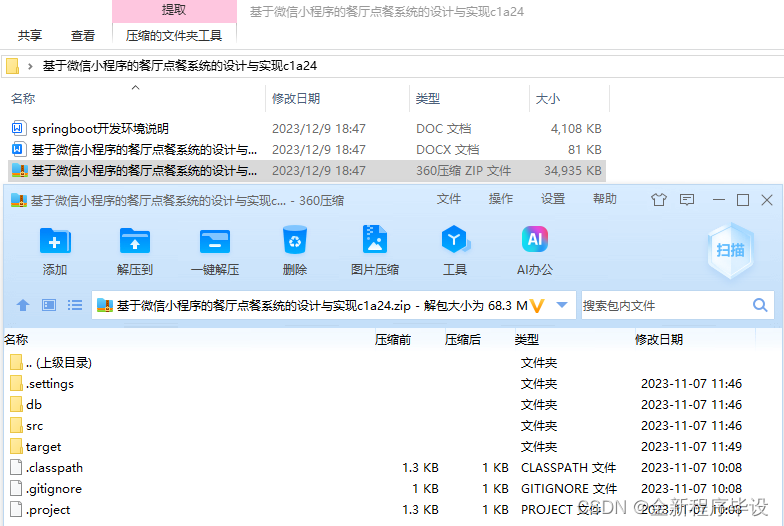Sort archive contents by 类型 column
The width and height of the screenshot is (784, 526).
527,340
